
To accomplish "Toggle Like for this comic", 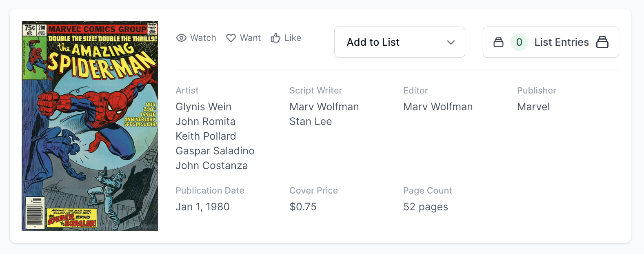I will [x=286, y=38].
